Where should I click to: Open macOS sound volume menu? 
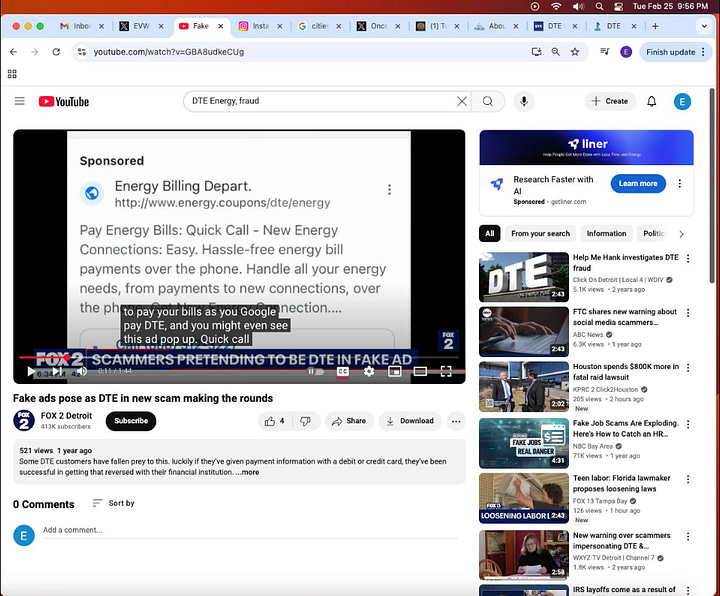tap(578, 6)
